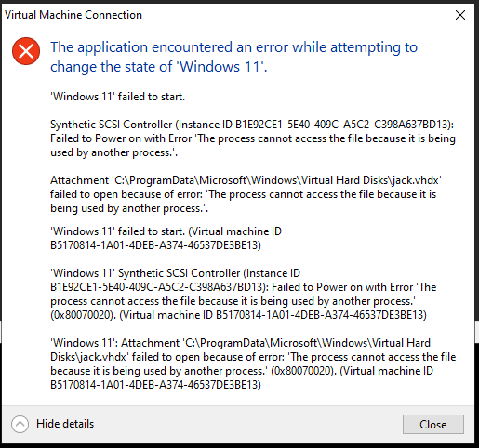Click the blue heading line 'The application encountered an error'
This screenshot has width=479, height=448.
coord(234,47)
